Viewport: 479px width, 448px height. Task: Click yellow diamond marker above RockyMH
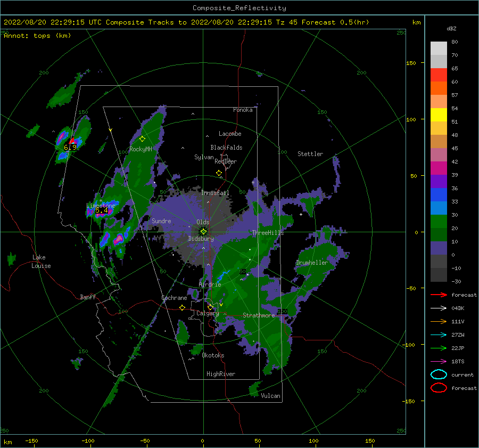[142, 139]
